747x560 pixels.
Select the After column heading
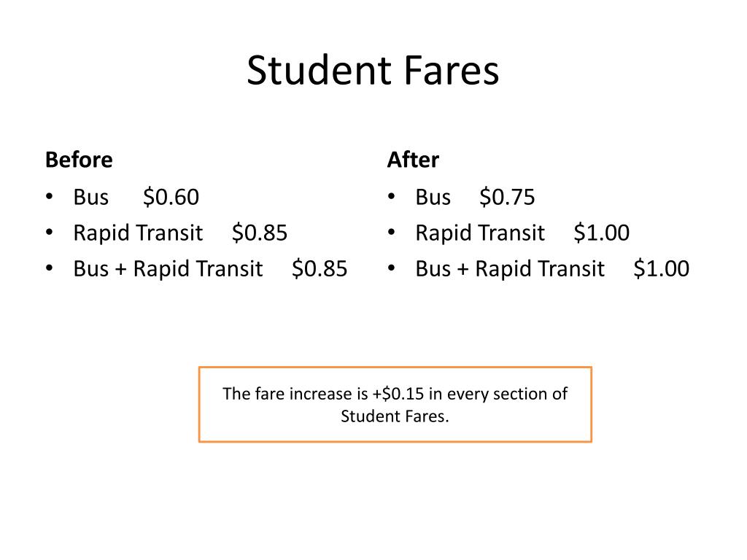pyautogui.click(x=413, y=160)
